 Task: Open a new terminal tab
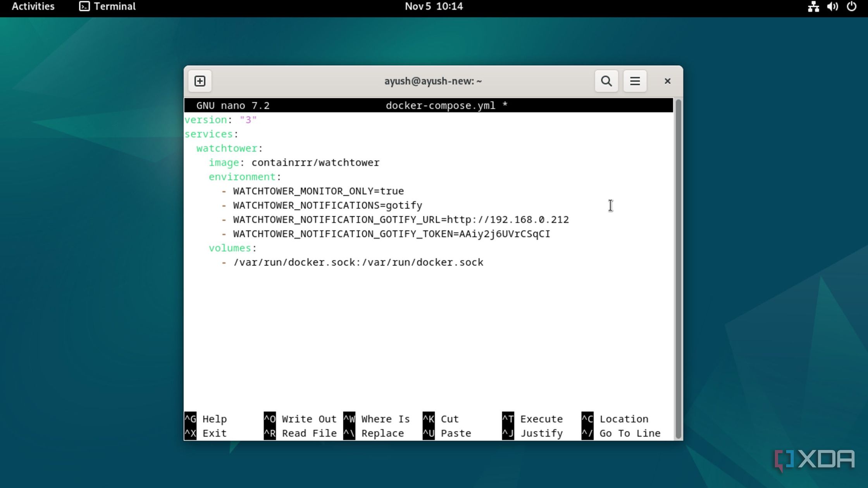tap(200, 81)
